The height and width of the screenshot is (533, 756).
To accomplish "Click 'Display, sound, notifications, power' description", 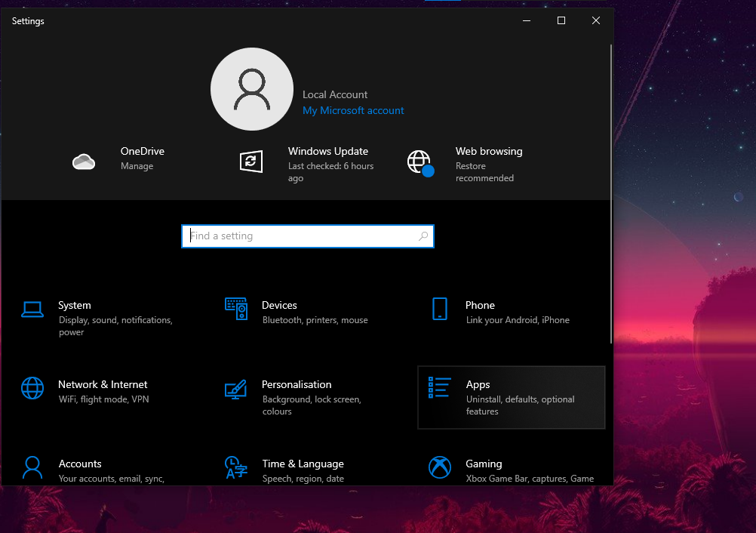I will point(115,326).
